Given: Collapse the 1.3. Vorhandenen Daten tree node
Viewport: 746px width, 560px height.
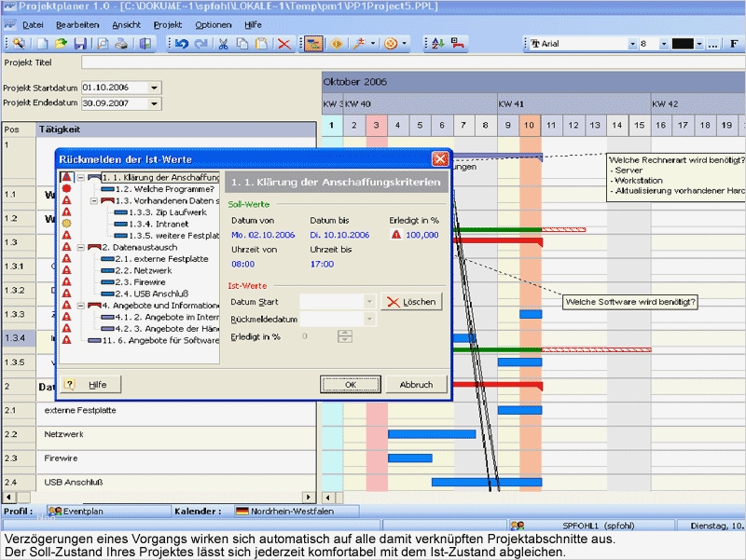Looking at the screenshot, I should (x=94, y=200).
